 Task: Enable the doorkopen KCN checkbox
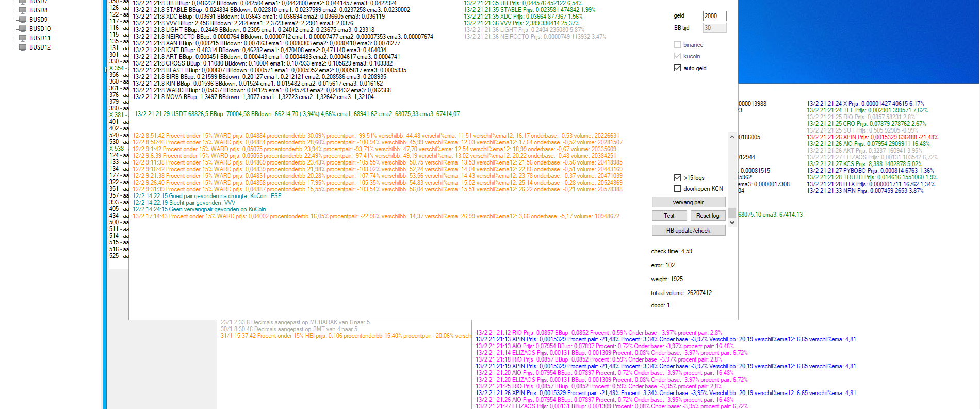click(677, 189)
